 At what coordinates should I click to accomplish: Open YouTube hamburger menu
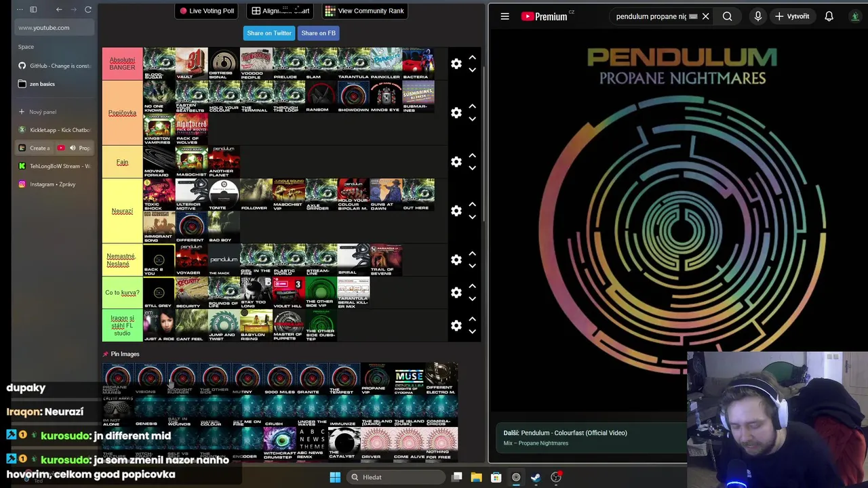pos(505,16)
